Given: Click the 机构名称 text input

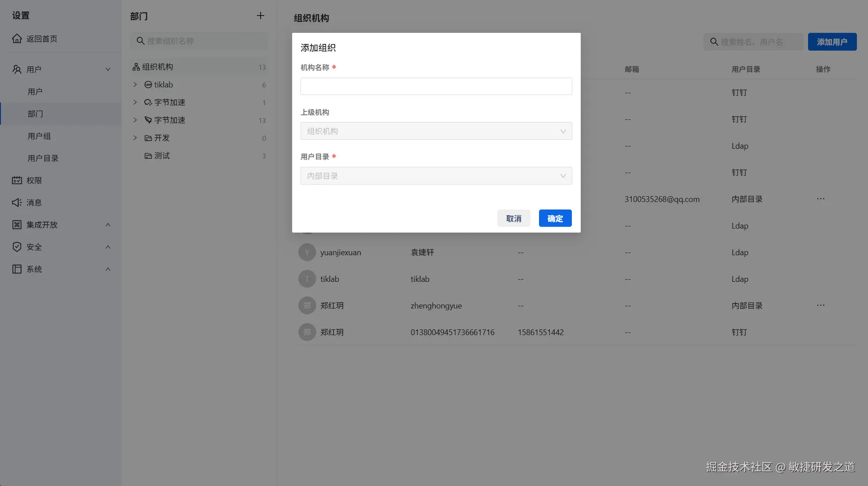Looking at the screenshot, I should point(436,87).
